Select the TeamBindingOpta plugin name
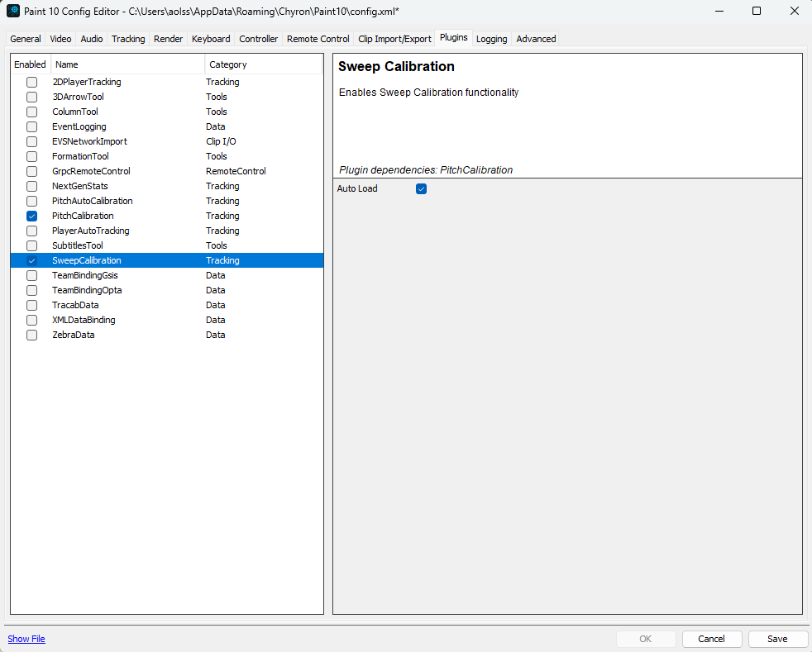This screenshot has height=652, width=812. pos(87,290)
